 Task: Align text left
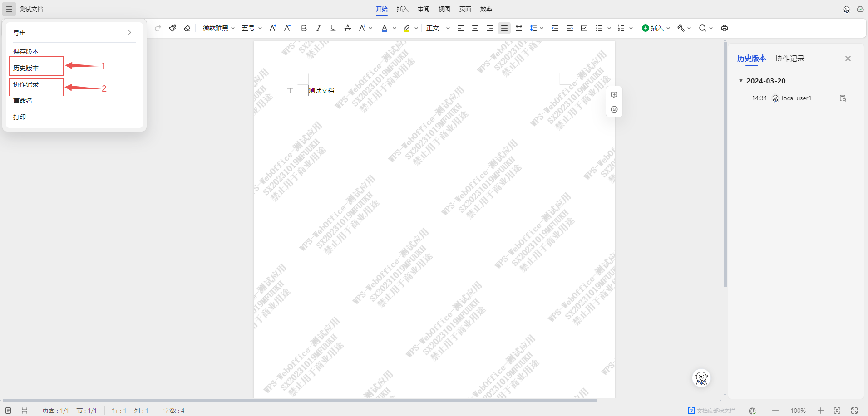coord(461,28)
